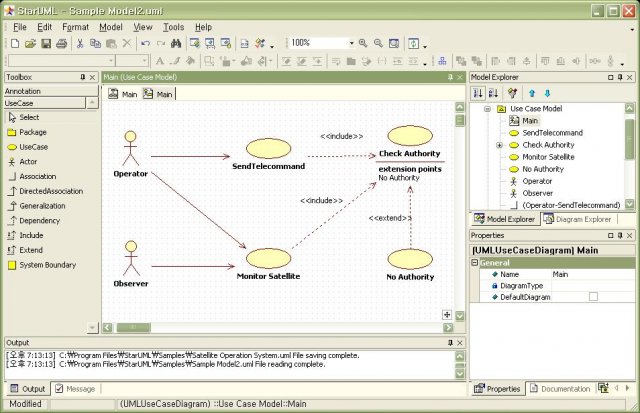Select the Generalization tool
This screenshot has height=413, width=640.
42,205
